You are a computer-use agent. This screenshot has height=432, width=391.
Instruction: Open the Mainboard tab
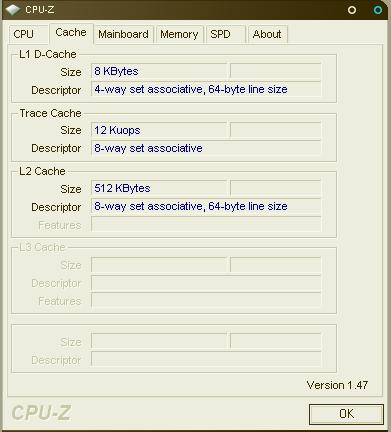pos(124,34)
